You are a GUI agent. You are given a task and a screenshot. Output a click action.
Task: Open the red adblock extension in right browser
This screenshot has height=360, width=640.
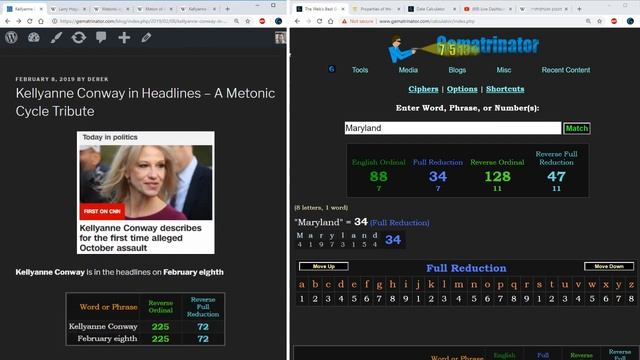point(614,21)
